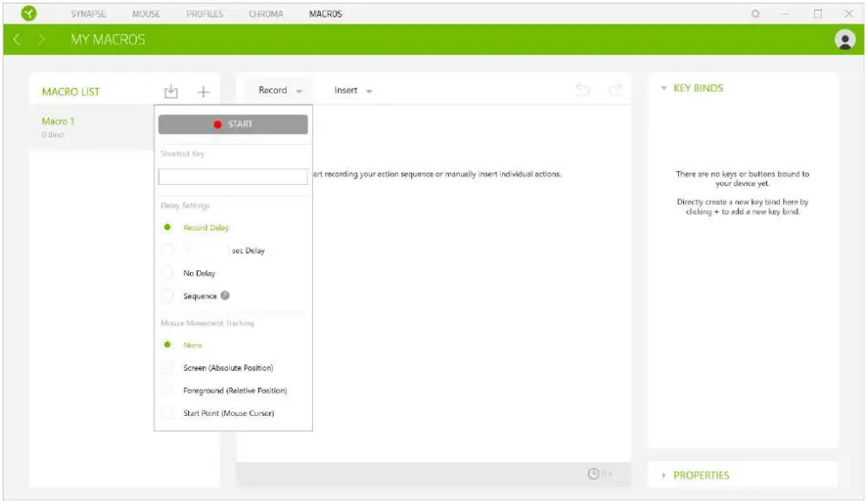868x504 pixels.
Task: Select Screen (Absolute Position) tracking
Action: [x=167, y=368]
